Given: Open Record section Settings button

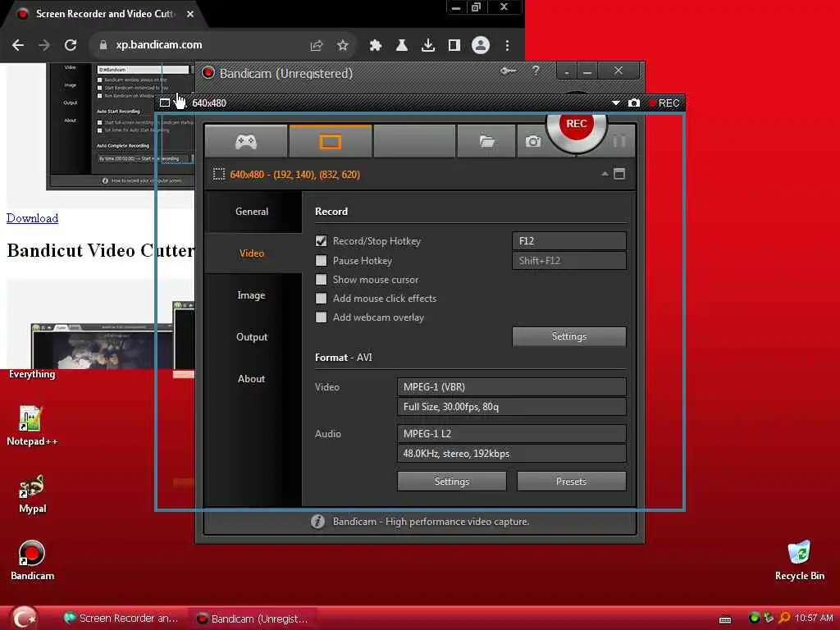Looking at the screenshot, I should coord(569,336).
